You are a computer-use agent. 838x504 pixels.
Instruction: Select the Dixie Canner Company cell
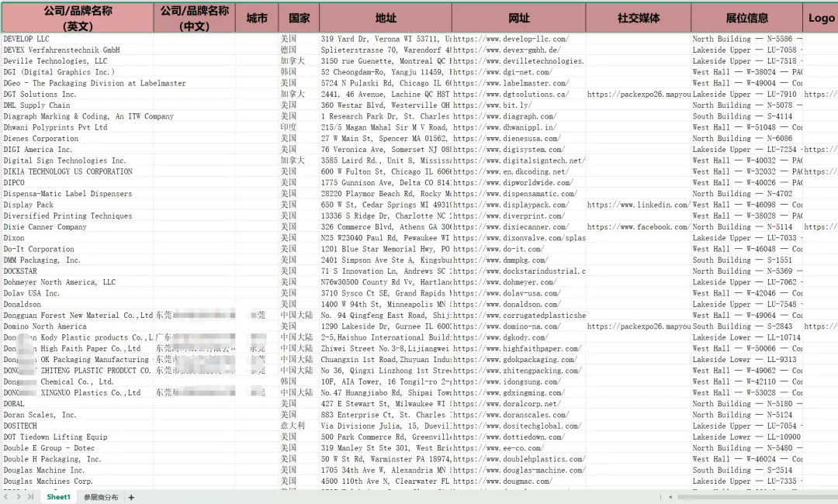pyautogui.click(x=78, y=227)
